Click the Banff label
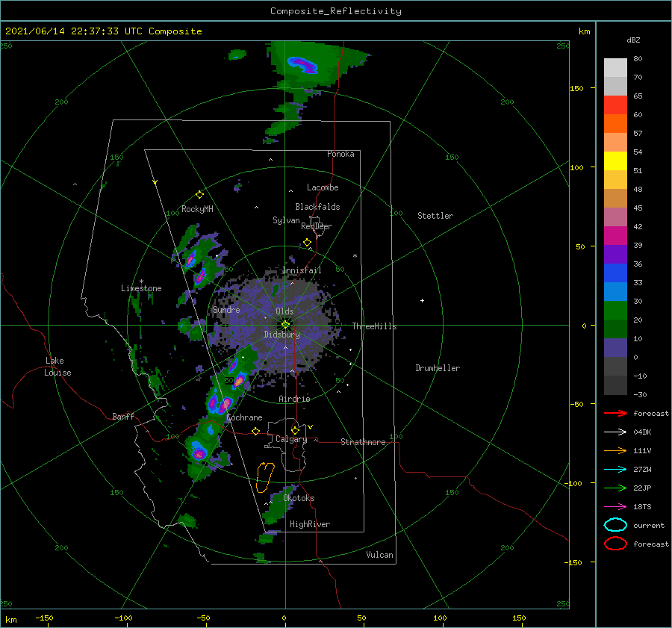The height and width of the screenshot is (628, 672). [123, 417]
